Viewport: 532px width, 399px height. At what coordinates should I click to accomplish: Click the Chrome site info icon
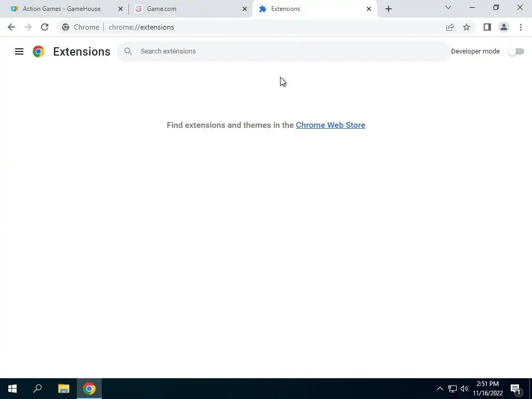65,27
